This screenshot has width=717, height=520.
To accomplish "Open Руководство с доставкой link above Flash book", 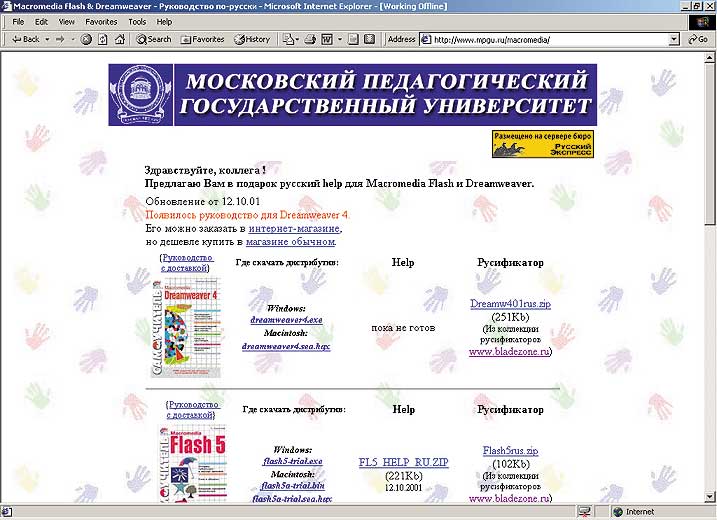I will pyautogui.click(x=192, y=410).
